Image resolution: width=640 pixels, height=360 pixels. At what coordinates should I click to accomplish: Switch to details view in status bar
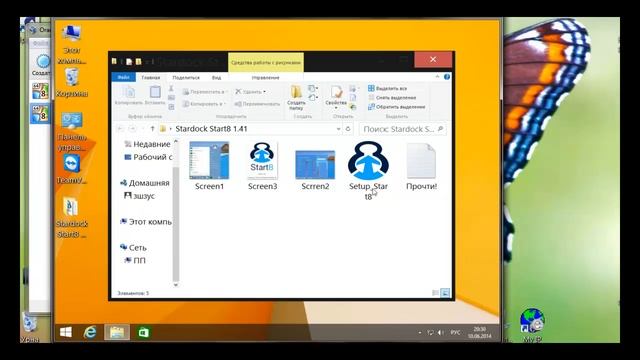(x=435, y=293)
